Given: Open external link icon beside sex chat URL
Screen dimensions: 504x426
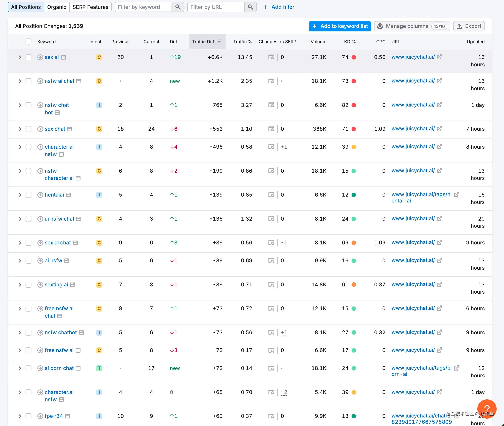Looking at the screenshot, I should click(x=439, y=129).
